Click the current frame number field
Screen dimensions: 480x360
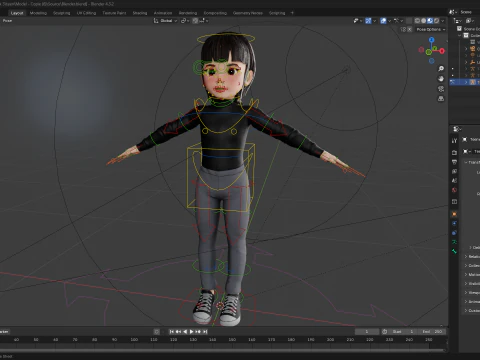(367, 332)
